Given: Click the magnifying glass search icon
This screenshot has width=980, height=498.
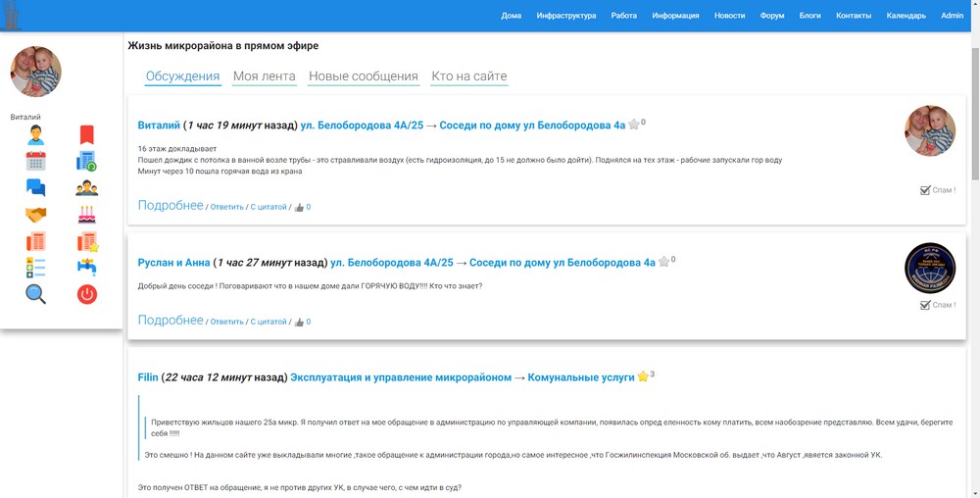Looking at the screenshot, I should point(35,294).
